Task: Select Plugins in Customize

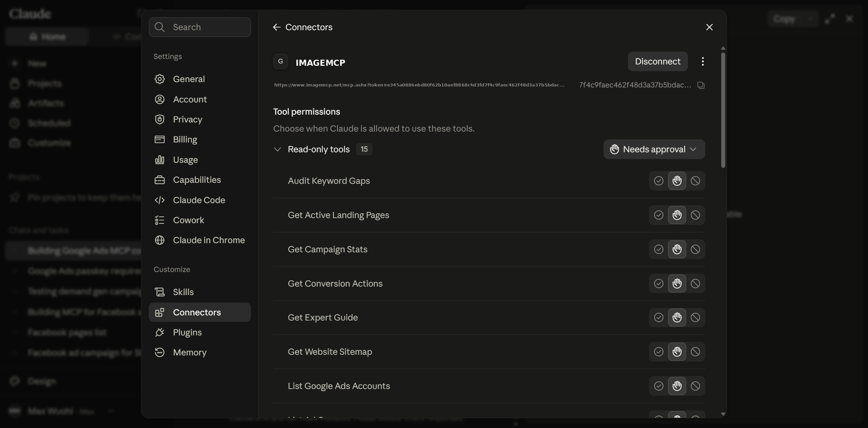Action: [200, 332]
